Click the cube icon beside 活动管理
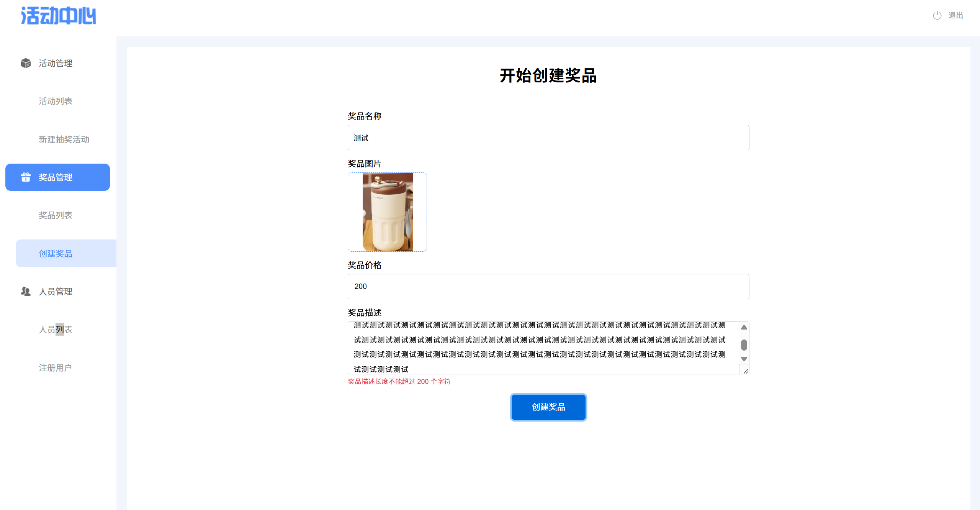 [x=26, y=63]
